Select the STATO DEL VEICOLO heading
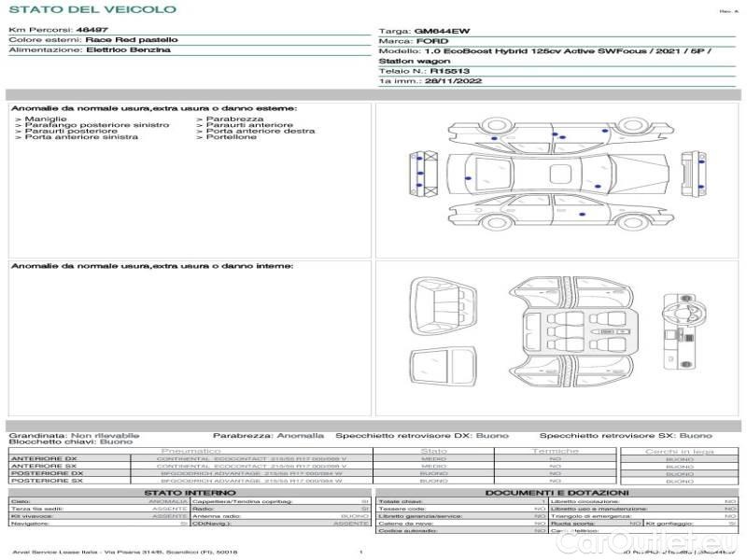The width and height of the screenshot is (747, 560). pos(92,9)
